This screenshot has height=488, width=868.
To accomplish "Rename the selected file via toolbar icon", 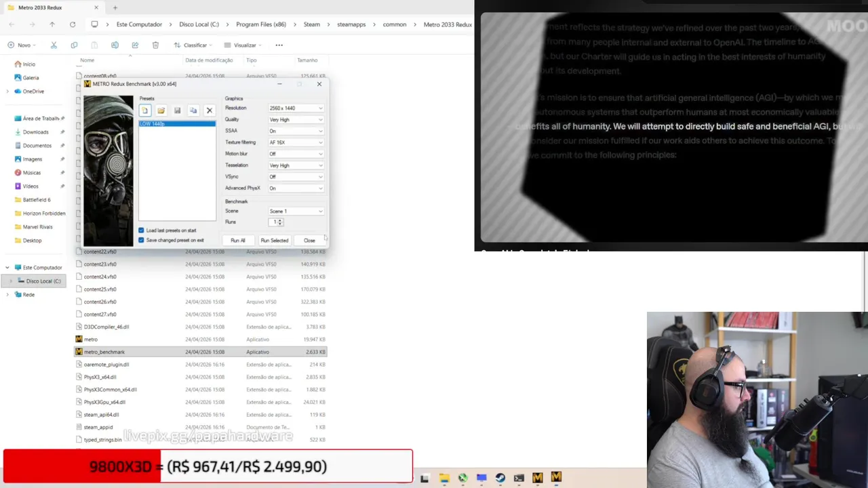I will click(x=115, y=45).
